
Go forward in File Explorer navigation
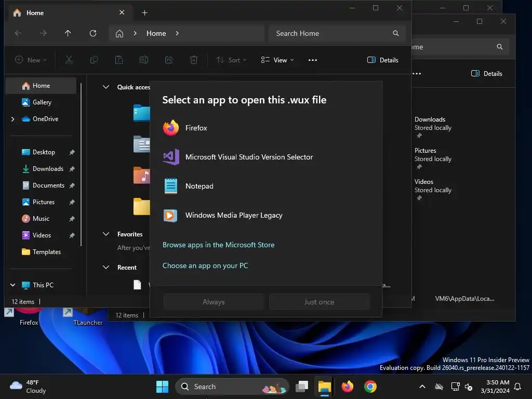[x=43, y=33]
